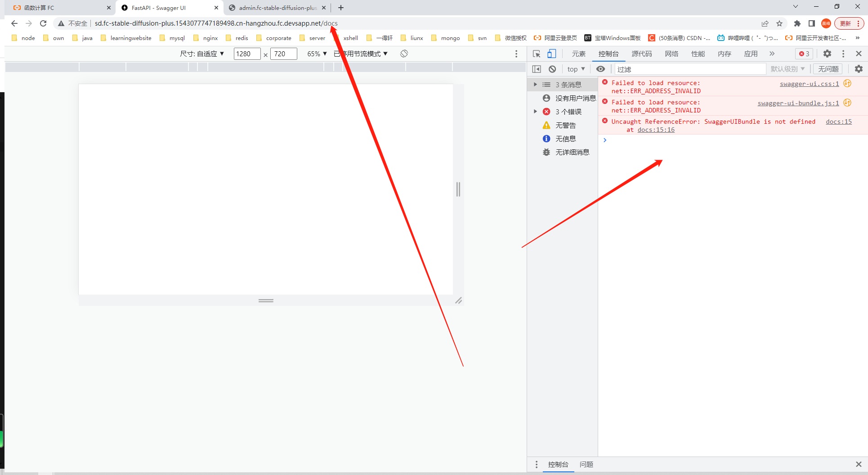Bookmark this page with the star icon
Image resolution: width=868 pixels, height=475 pixels.
click(779, 23)
